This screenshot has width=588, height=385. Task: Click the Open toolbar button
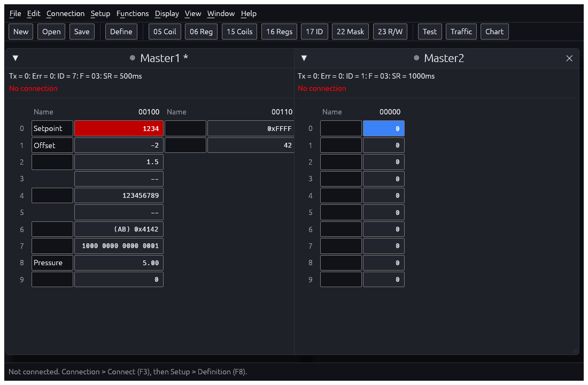pyautogui.click(x=51, y=32)
